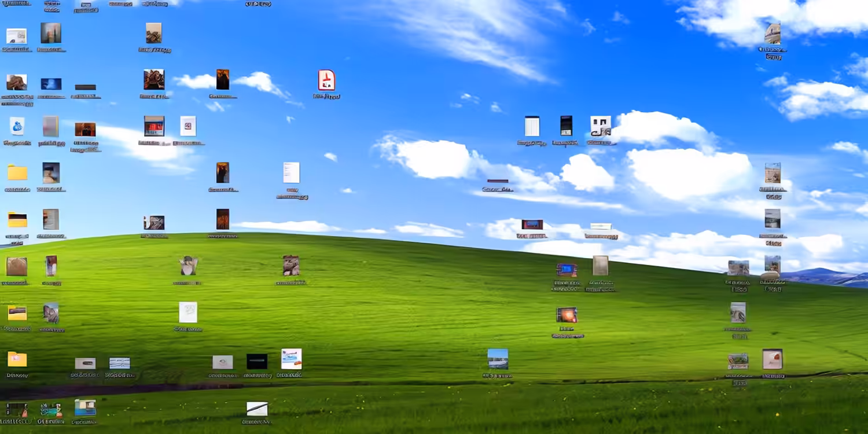Select the pale blue striped thumbnail

(x=120, y=363)
